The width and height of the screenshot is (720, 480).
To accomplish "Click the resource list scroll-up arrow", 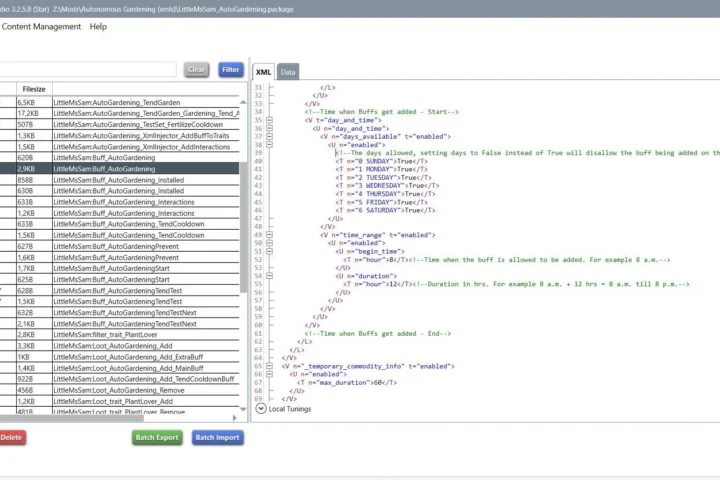I will [x=243, y=102].
